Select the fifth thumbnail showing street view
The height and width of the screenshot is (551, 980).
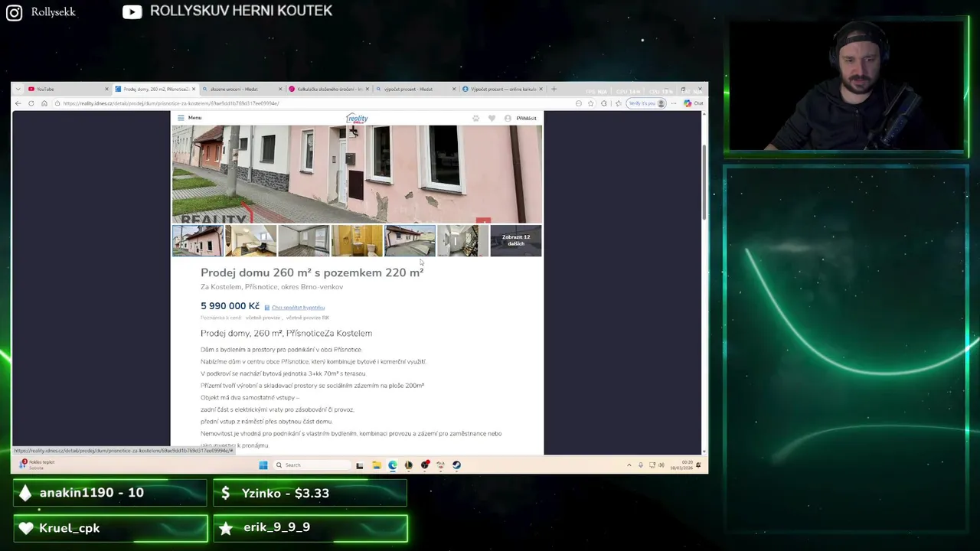point(410,240)
